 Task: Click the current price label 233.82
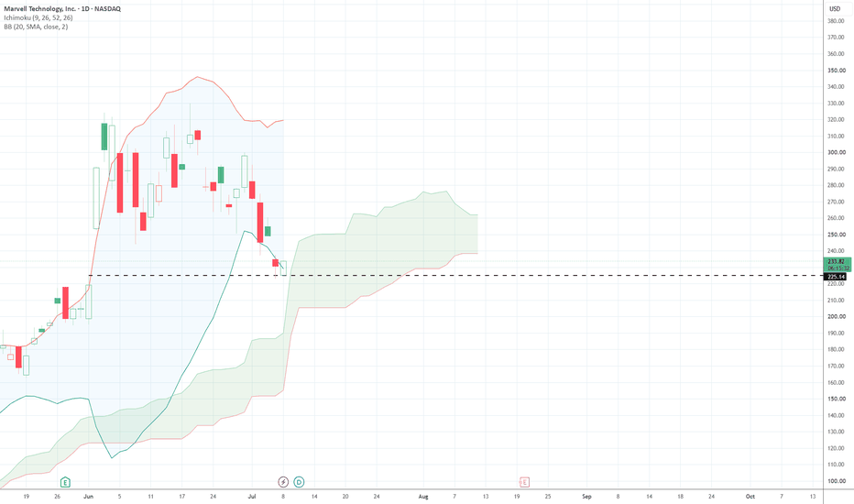[837, 264]
